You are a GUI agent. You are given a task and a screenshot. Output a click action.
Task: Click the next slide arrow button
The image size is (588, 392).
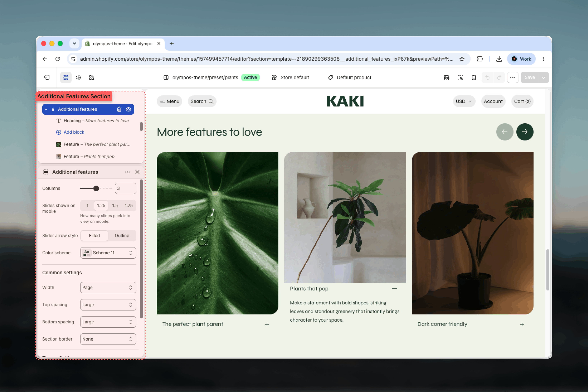(525, 132)
